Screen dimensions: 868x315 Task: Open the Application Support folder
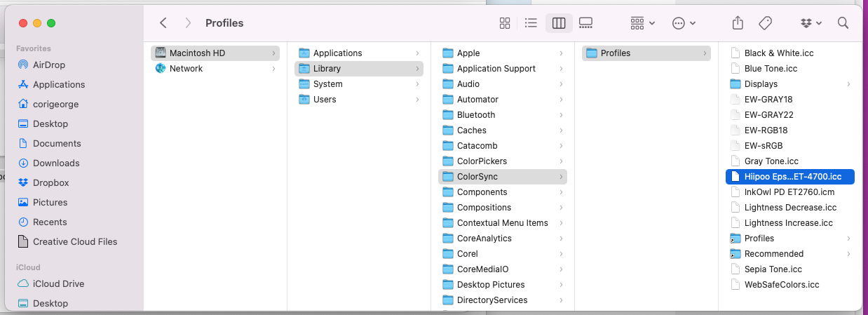pos(496,68)
